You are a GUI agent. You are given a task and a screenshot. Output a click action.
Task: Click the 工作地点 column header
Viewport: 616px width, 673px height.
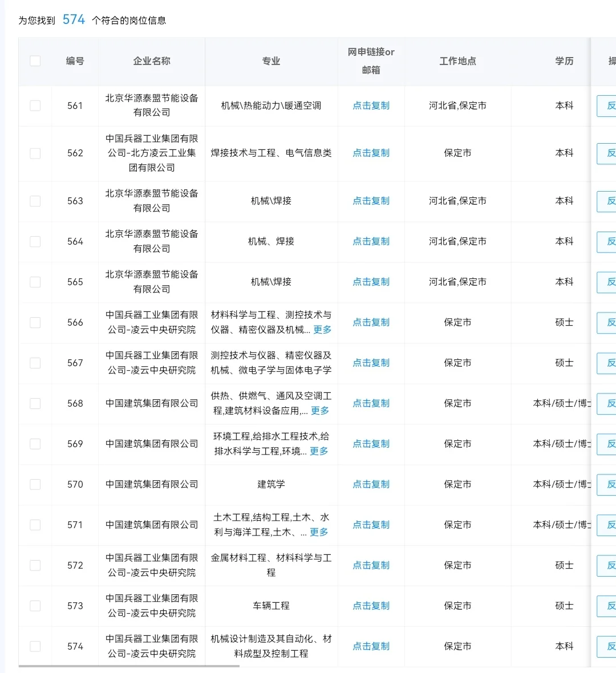457,61
